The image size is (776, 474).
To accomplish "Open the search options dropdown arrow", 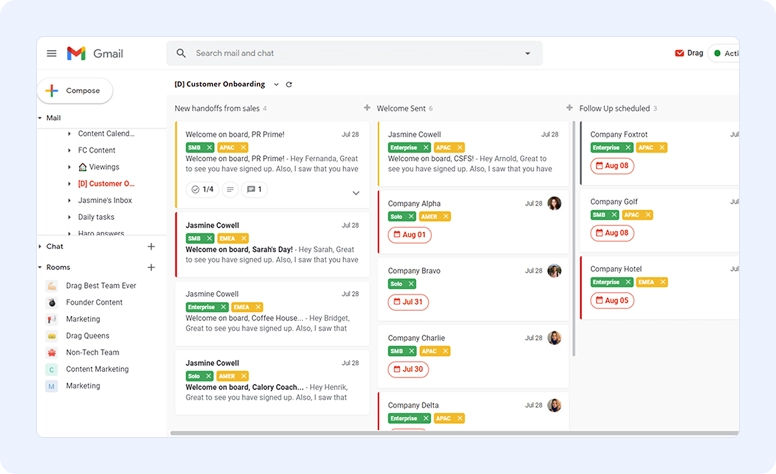I will click(x=528, y=54).
